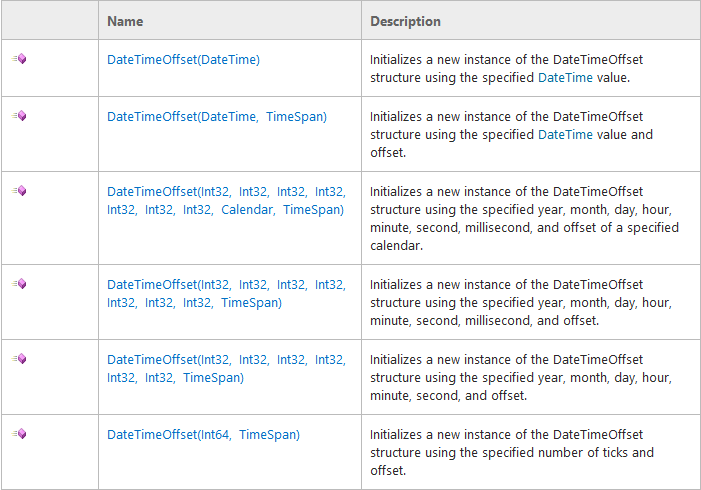Screen dimensions: 701x490
Task: Click the Description column header
Action: coord(405,21)
